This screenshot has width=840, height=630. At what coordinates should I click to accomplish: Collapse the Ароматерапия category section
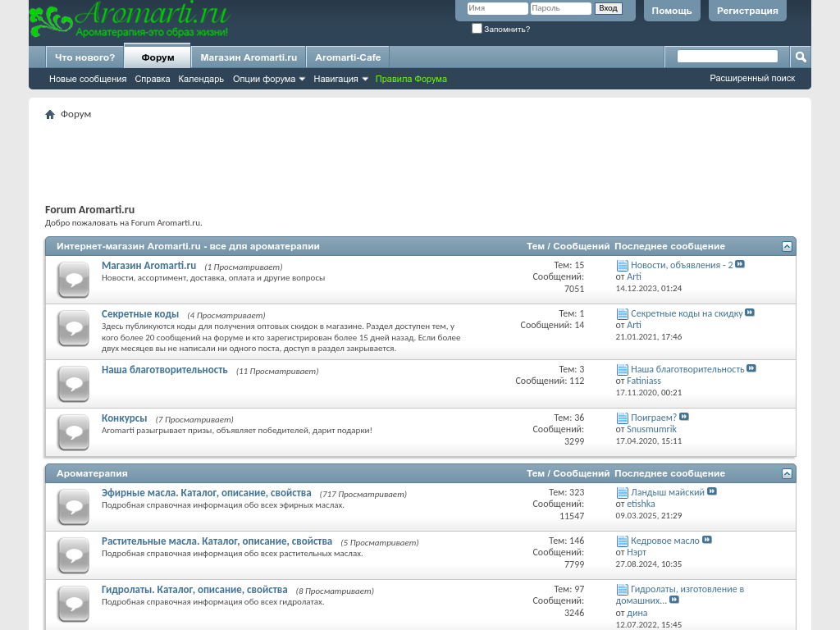[x=787, y=474]
